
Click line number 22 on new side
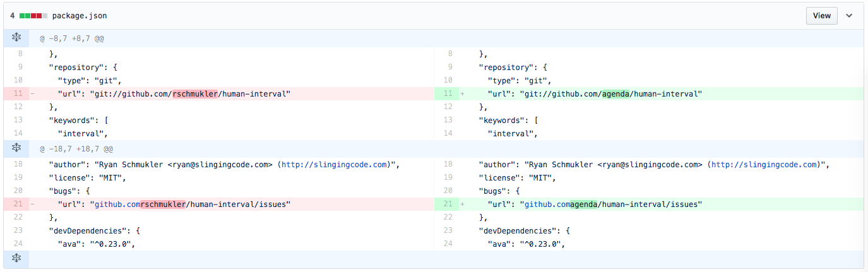point(448,217)
